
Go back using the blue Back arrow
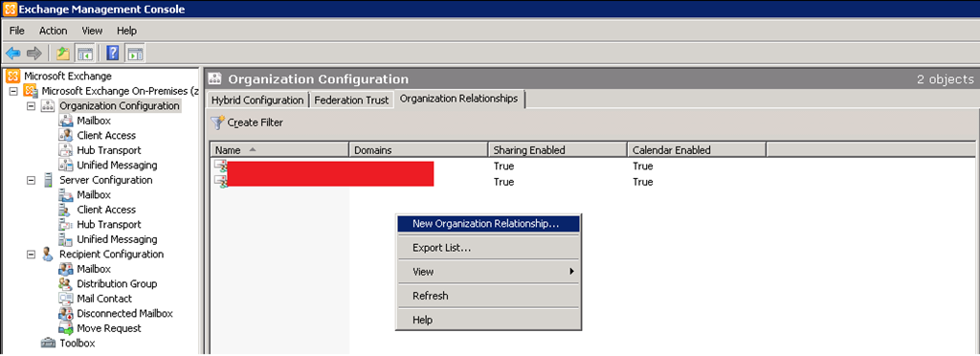[x=13, y=54]
